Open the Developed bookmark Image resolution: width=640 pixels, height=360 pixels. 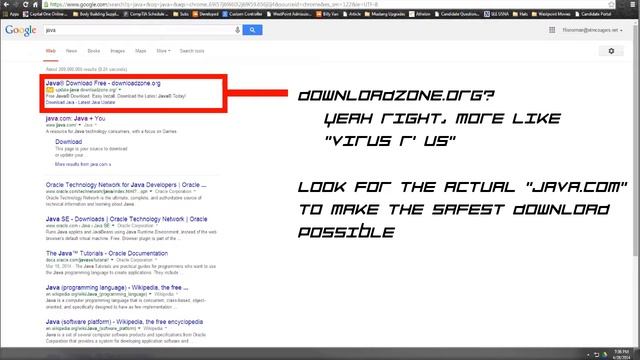click(206, 14)
